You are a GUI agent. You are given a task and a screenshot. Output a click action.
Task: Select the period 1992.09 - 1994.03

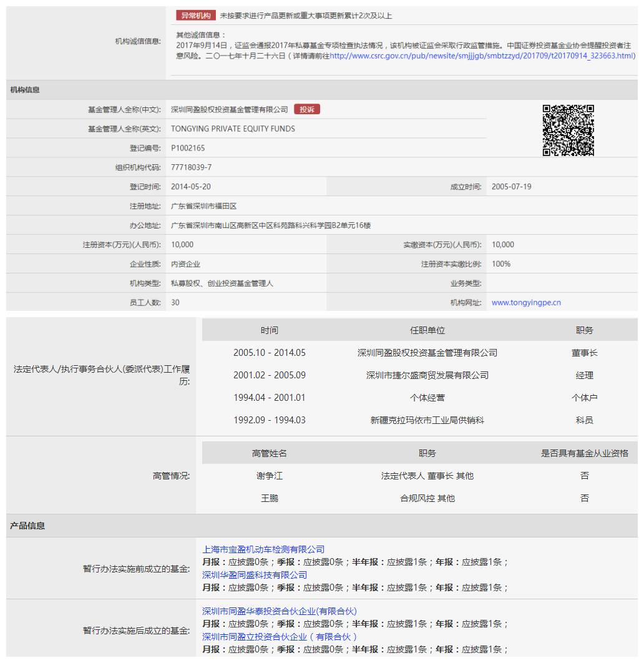coord(269,420)
